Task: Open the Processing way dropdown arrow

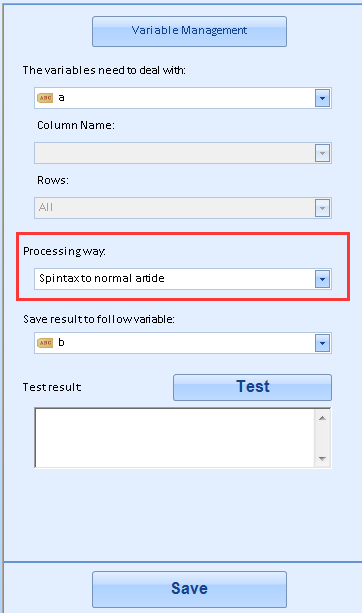Action: [x=323, y=279]
